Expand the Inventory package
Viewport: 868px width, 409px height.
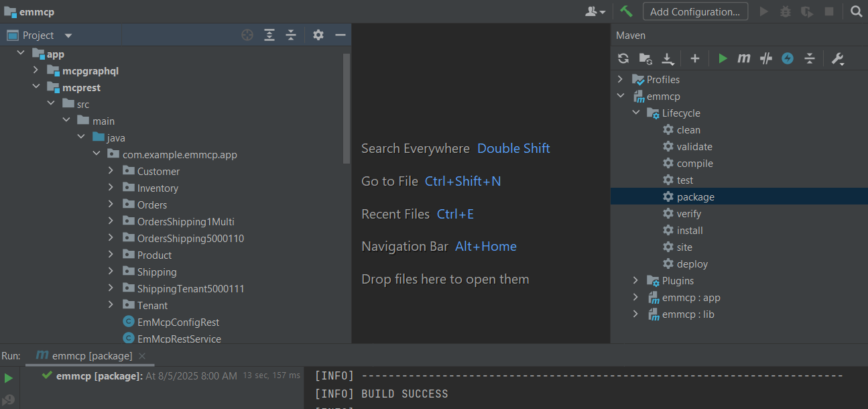pyautogui.click(x=111, y=187)
